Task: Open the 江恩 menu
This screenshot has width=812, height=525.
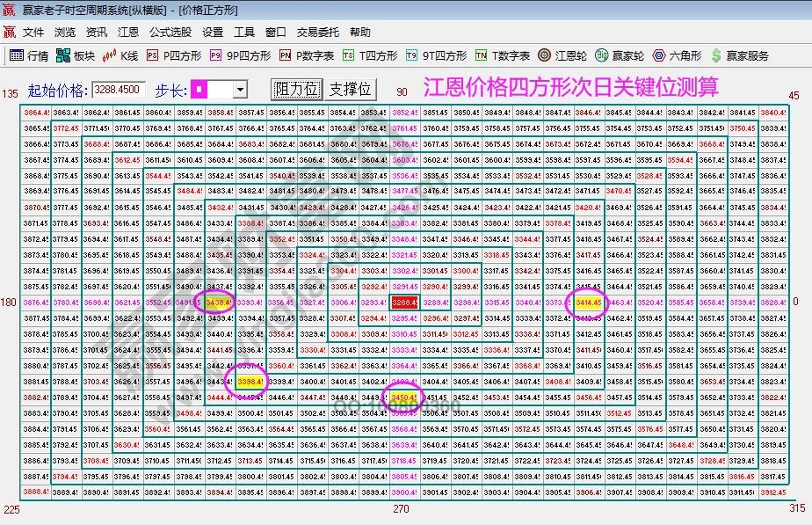Action: coord(126,32)
